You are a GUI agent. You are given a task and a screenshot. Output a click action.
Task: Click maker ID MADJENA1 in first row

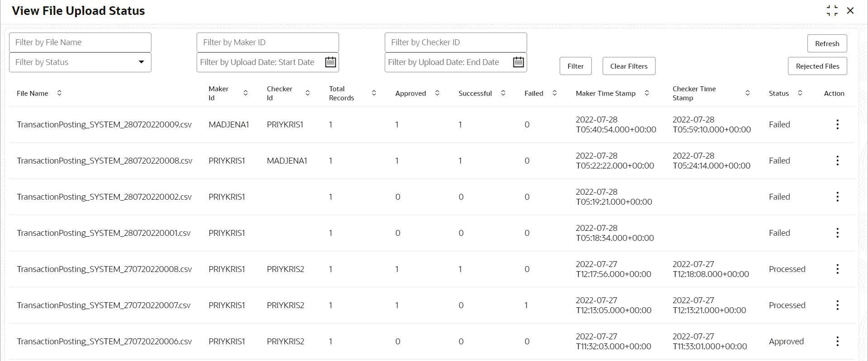(229, 125)
